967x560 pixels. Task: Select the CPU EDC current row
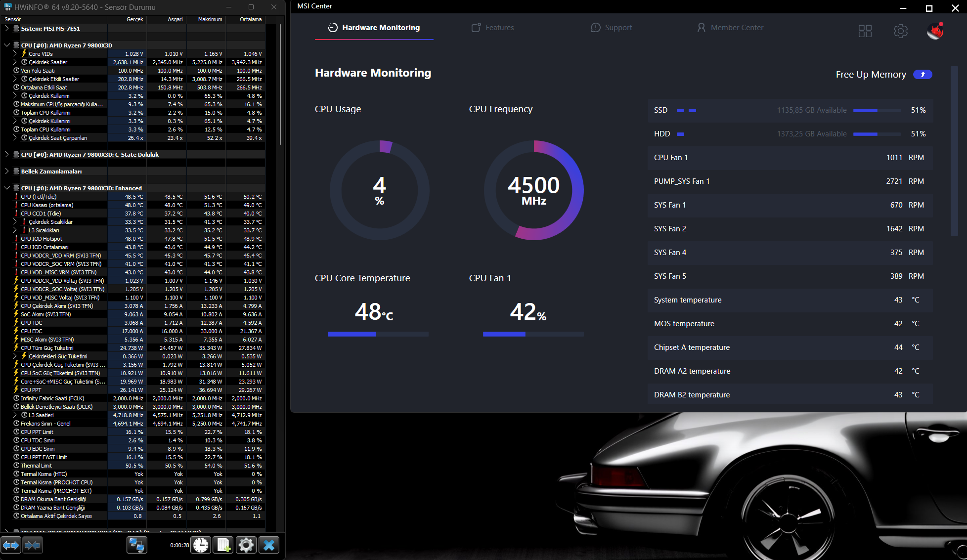pyautogui.click(x=132, y=331)
